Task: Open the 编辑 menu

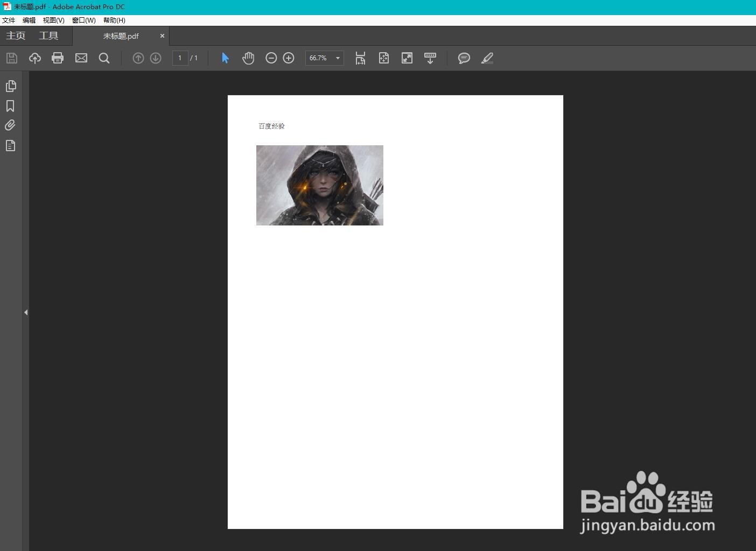Action: click(x=29, y=20)
